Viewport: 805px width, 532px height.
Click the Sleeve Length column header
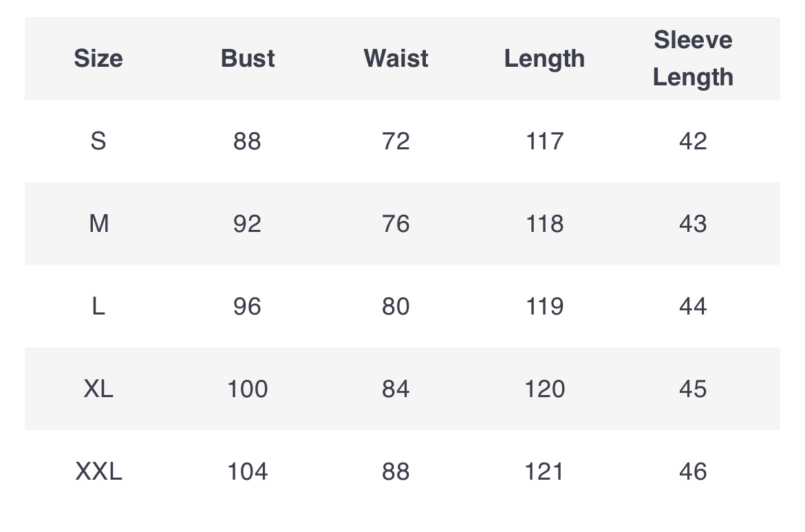coord(693,58)
